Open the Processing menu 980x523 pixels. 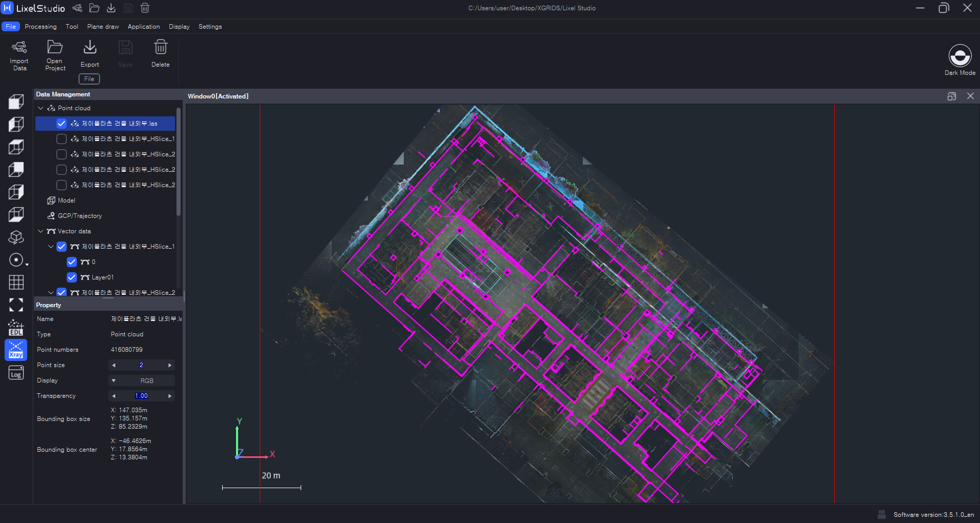pos(41,27)
